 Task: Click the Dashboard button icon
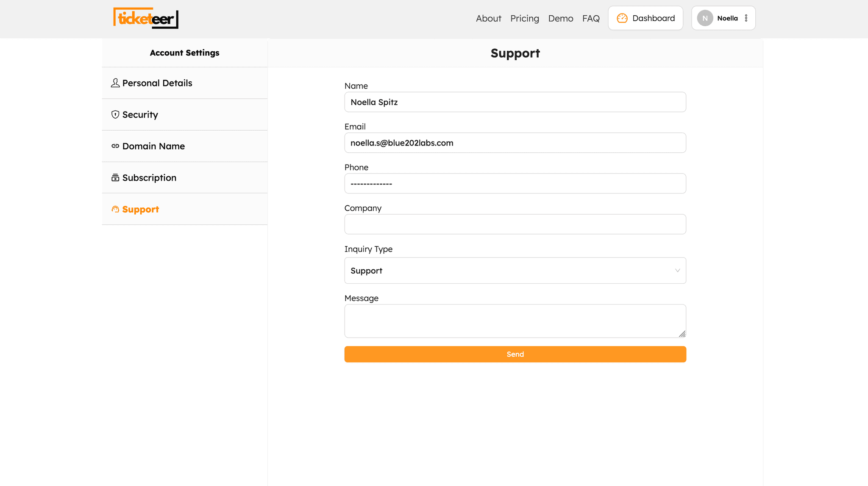coord(622,18)
